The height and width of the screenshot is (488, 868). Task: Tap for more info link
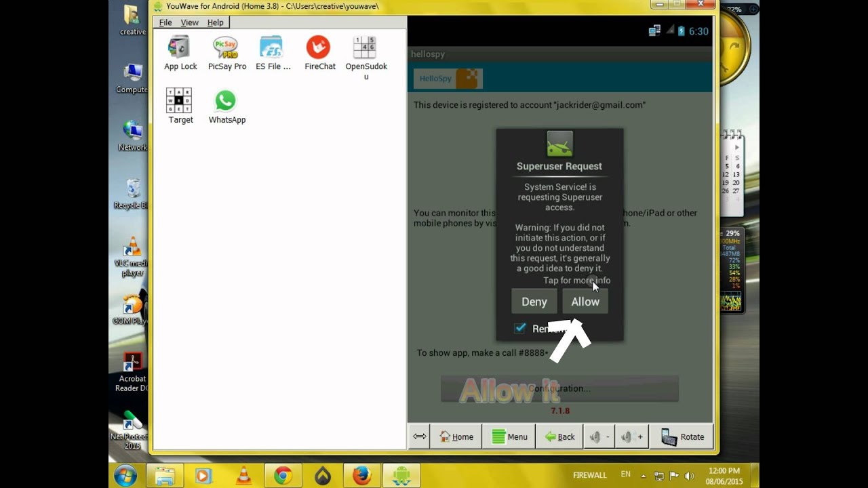click(576, 280)
